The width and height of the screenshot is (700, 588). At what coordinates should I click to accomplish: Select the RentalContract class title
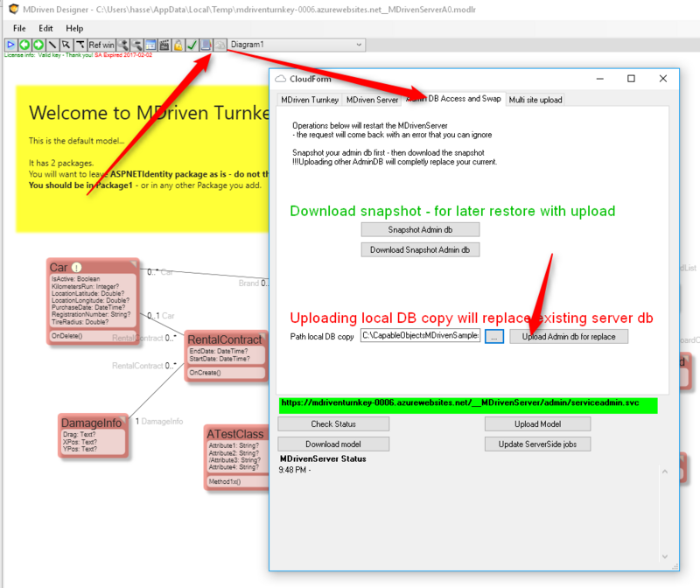pos(225,339)
